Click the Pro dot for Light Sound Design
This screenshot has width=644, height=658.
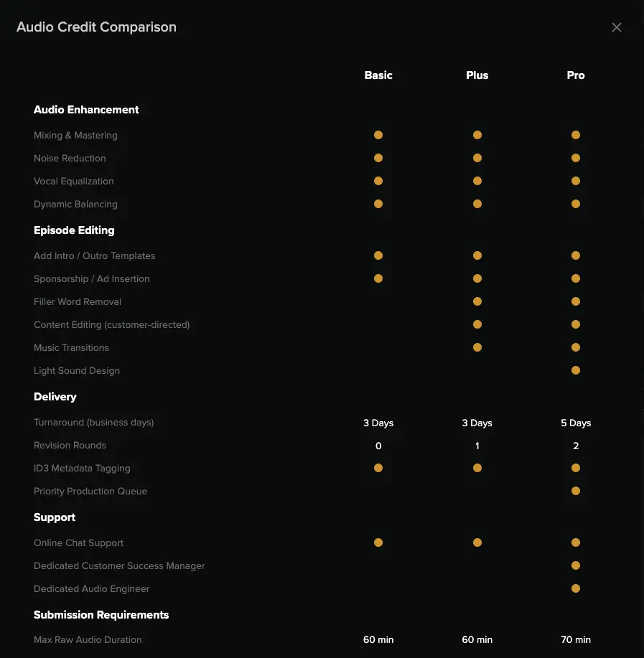point(576,370)
